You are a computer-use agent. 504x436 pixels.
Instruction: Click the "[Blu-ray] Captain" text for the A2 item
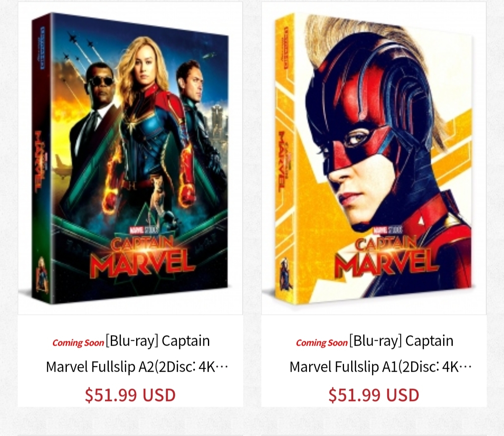[157, 341]
